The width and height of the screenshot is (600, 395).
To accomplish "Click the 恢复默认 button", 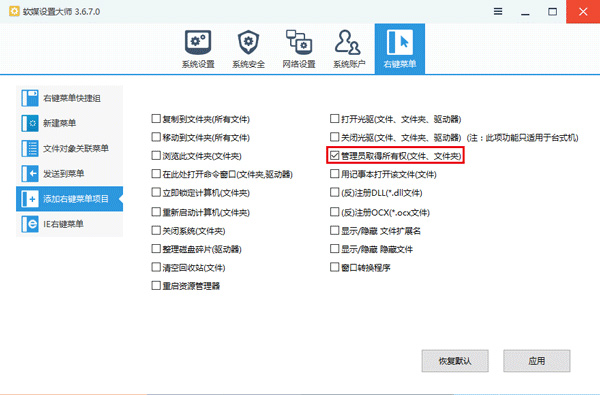I will click(455, 361).
